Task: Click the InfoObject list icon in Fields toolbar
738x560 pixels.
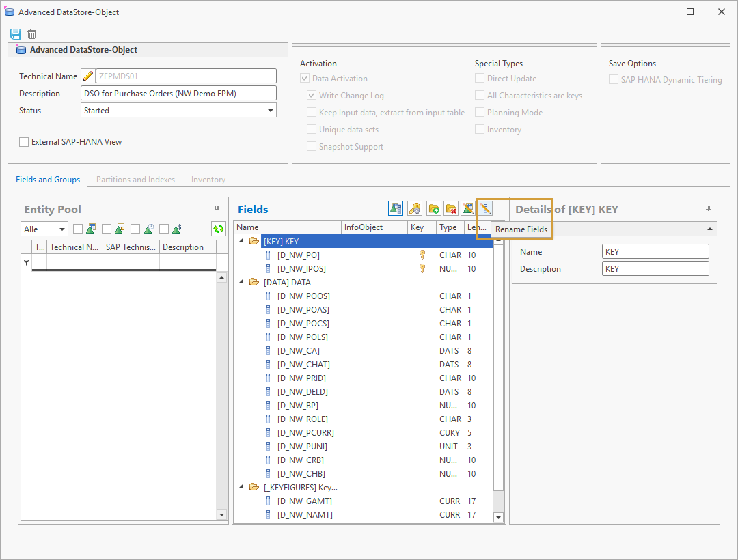Action: pos(396,208)
